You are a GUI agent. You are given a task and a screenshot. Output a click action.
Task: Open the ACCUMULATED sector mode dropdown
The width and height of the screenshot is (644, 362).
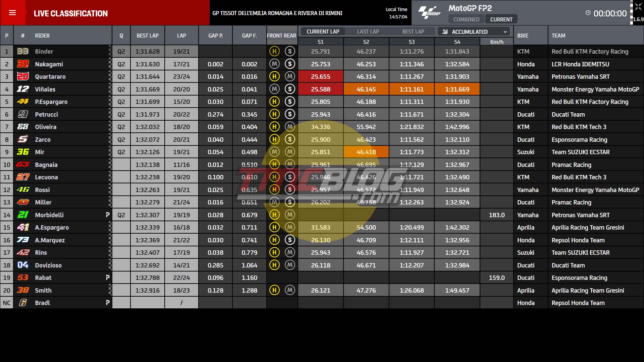474,32
